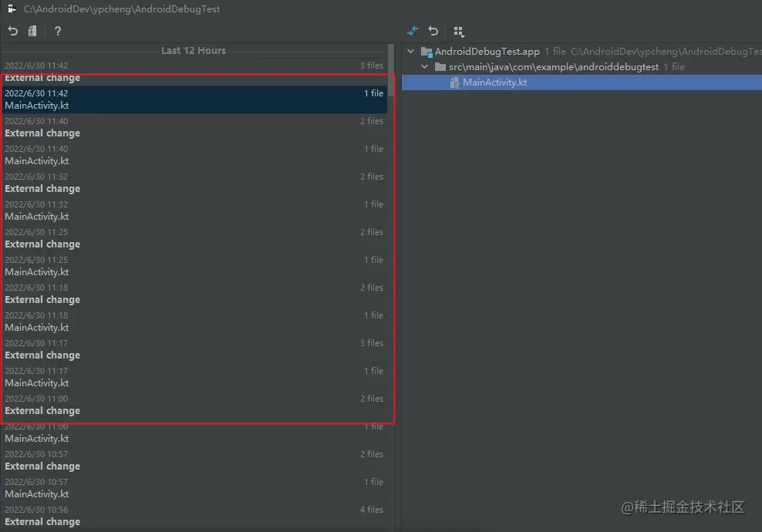
Task: Click the AndroidDebugTest.app module folder icon
Action: [427, 52]
